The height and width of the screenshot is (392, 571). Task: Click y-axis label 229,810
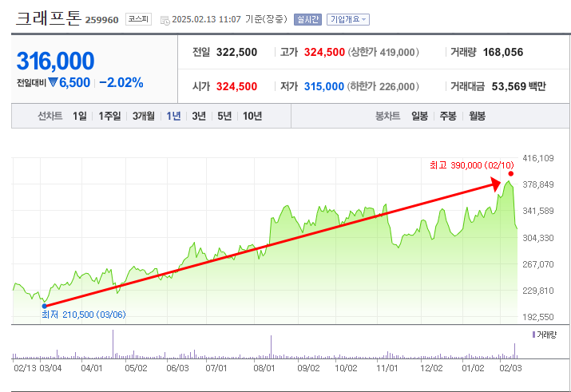(x=538, y=291)
